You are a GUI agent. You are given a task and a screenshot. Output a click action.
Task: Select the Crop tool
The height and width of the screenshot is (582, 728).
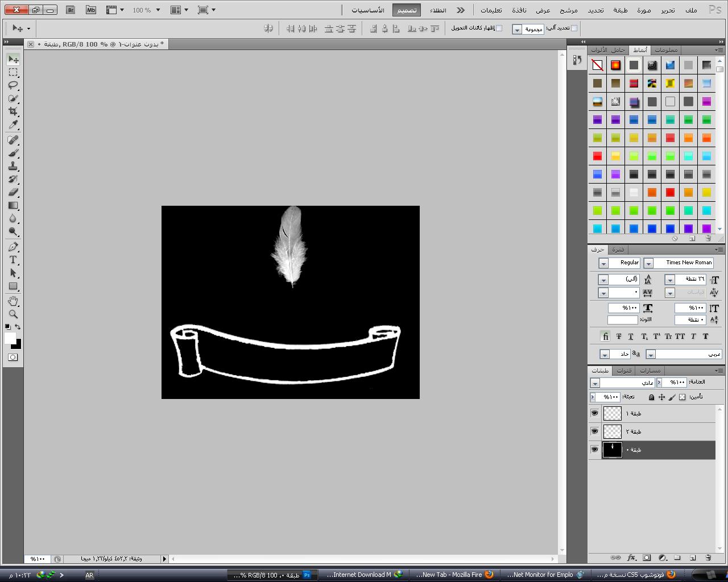tap(13, 111)
